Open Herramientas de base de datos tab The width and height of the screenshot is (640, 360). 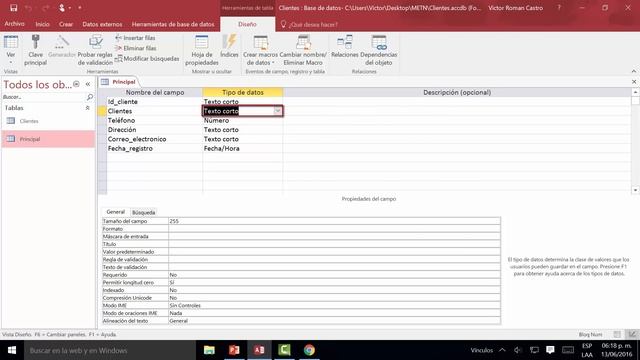click(x=173, y=24)
